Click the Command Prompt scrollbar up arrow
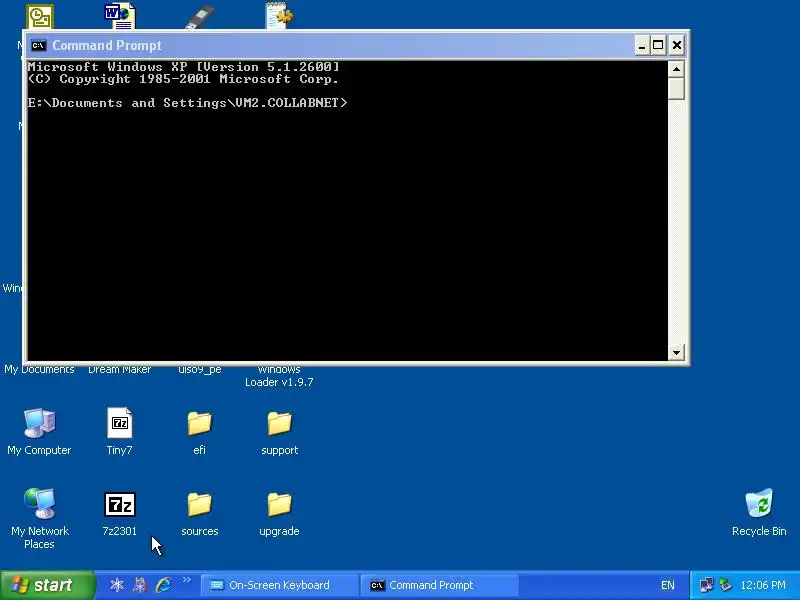Image resolution: width=800 pixels, height=600 pixels. point(676,69)
